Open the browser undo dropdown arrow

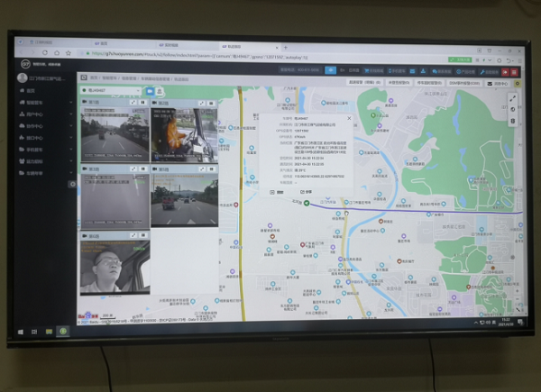511,60
